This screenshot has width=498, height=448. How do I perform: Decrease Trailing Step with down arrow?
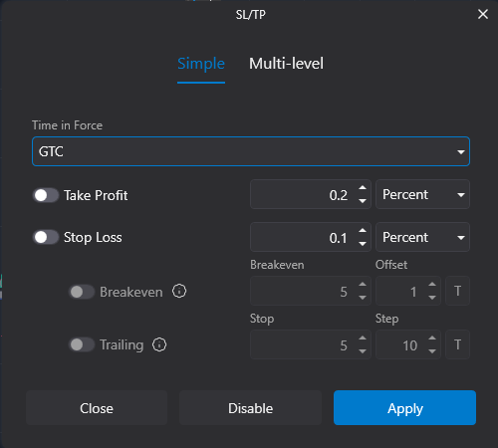coord(432,351)
